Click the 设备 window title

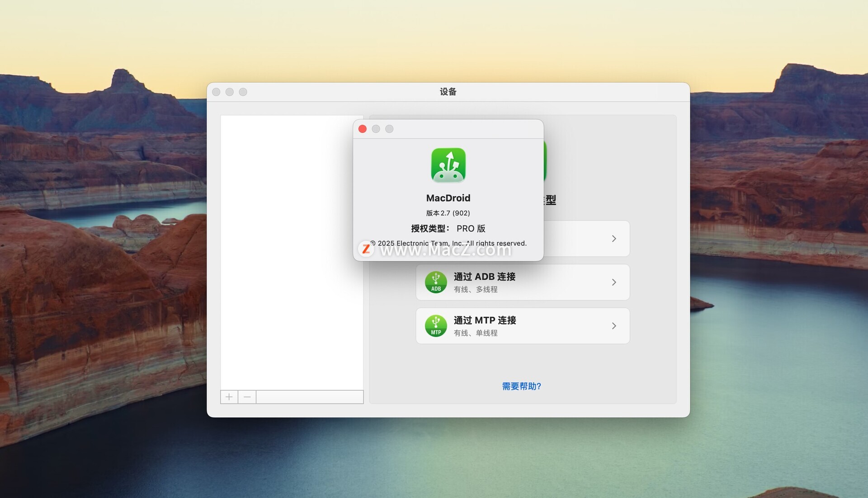[x=448, y=92]
